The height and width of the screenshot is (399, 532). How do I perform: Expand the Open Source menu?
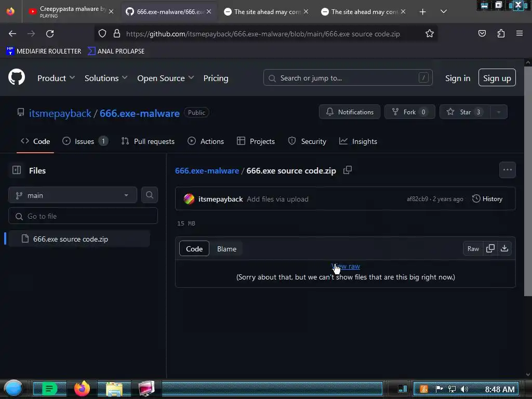(166, 78)
